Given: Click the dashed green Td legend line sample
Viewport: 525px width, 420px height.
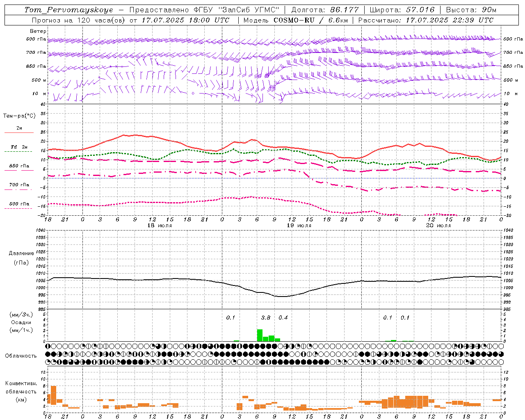Looking at the screenshot, I should point(18,152).
